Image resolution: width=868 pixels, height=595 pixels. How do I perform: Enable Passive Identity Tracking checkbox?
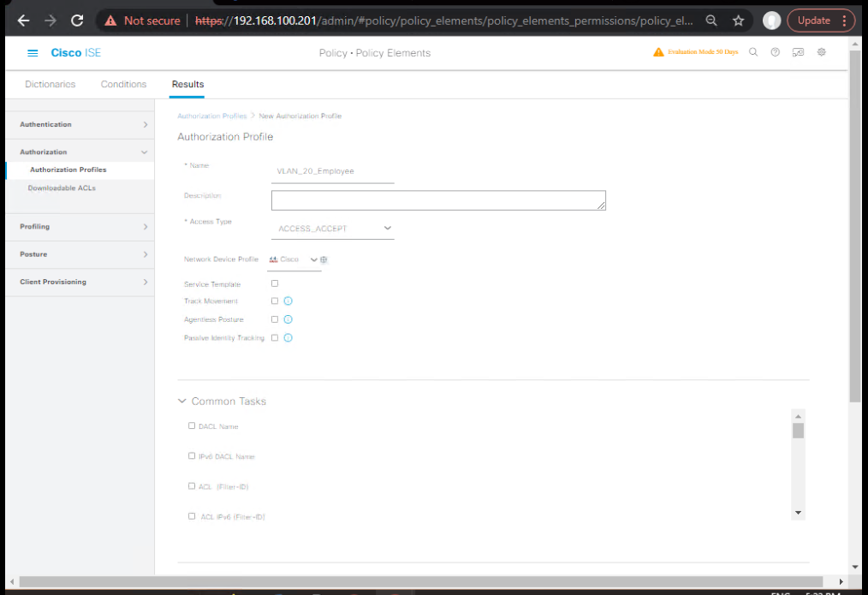point(275,337)
